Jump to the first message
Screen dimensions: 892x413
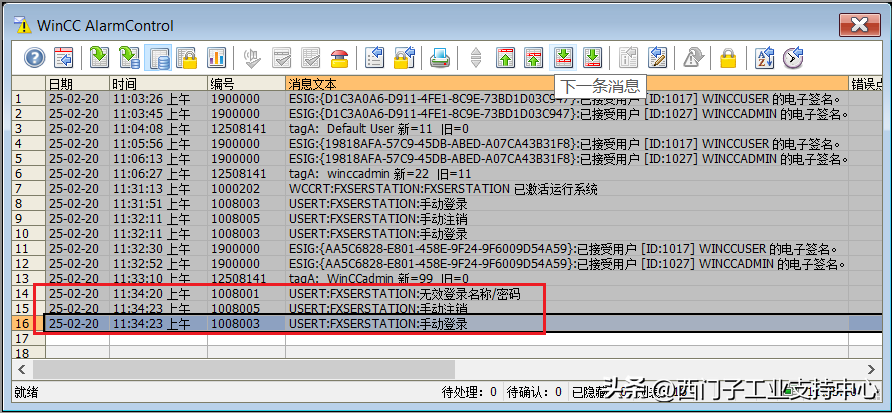[506, 58]
